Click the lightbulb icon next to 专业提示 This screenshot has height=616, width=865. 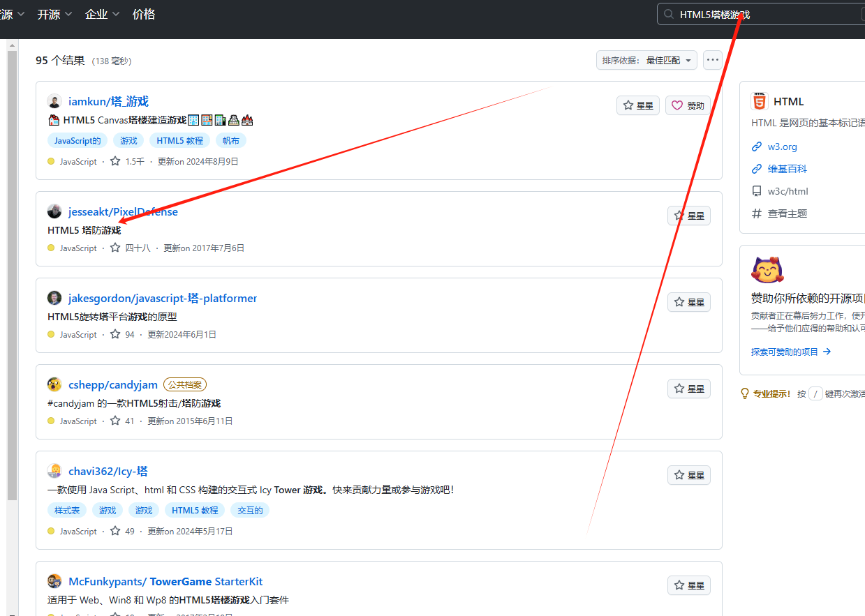point(745,393)
